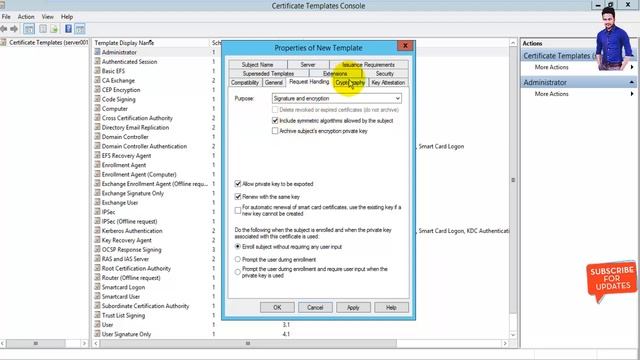Click More Actions under Administrator
The width and height of the screenshot is (640, 360).
click(x=551, y=94)
